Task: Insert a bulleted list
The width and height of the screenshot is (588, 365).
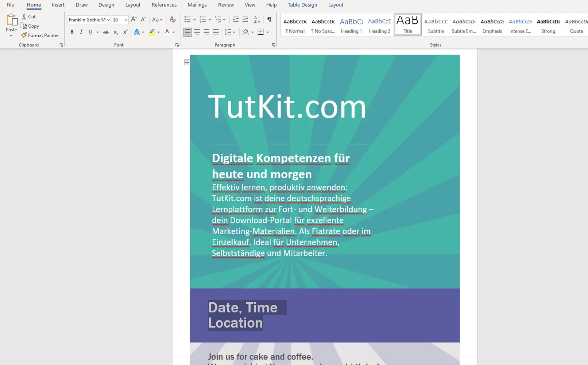Action: 187,19
